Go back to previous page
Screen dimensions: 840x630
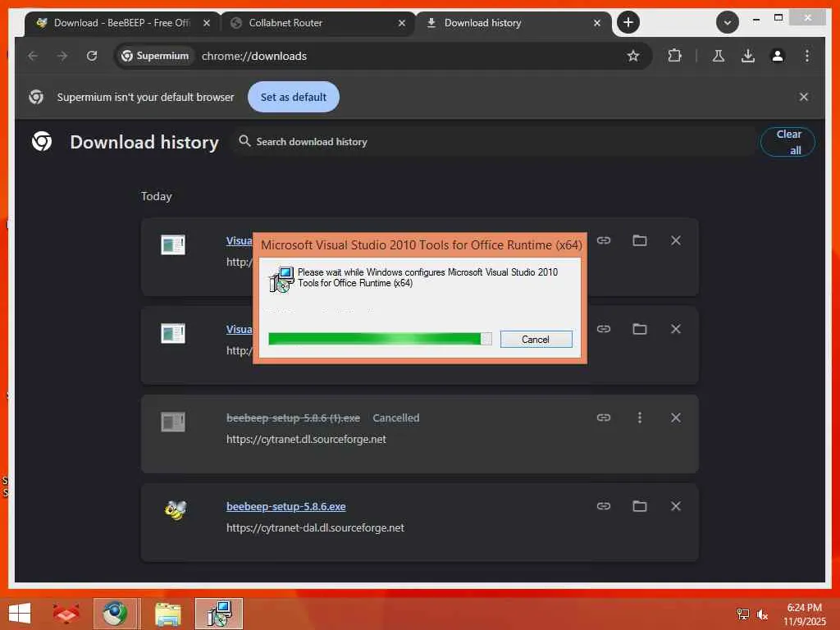point(33,56)
